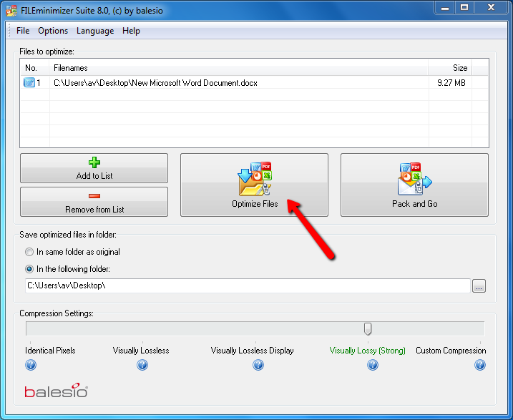Click the Visually Lossy (Strong) label
This screenshot has height=420, width=513.
(368, 351)
